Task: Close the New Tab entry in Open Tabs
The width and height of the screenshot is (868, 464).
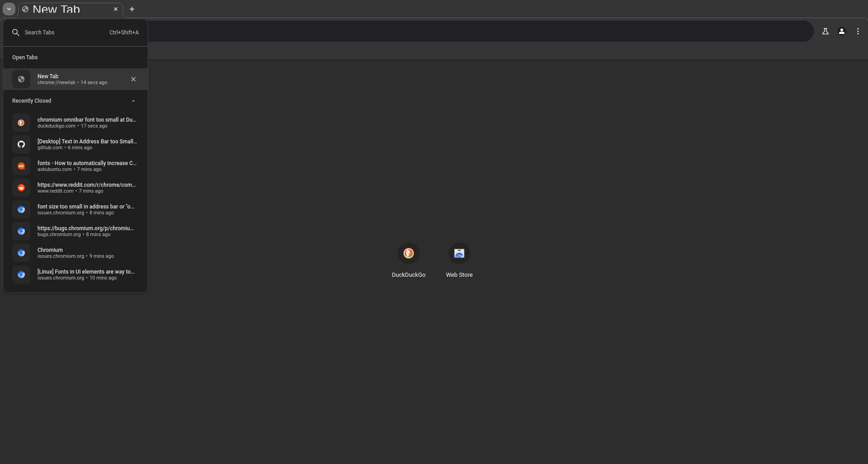Action: [133, 79]
